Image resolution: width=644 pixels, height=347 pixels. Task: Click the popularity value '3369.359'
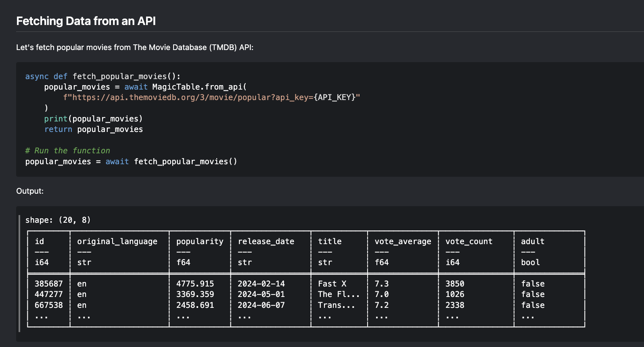(195, 294)
